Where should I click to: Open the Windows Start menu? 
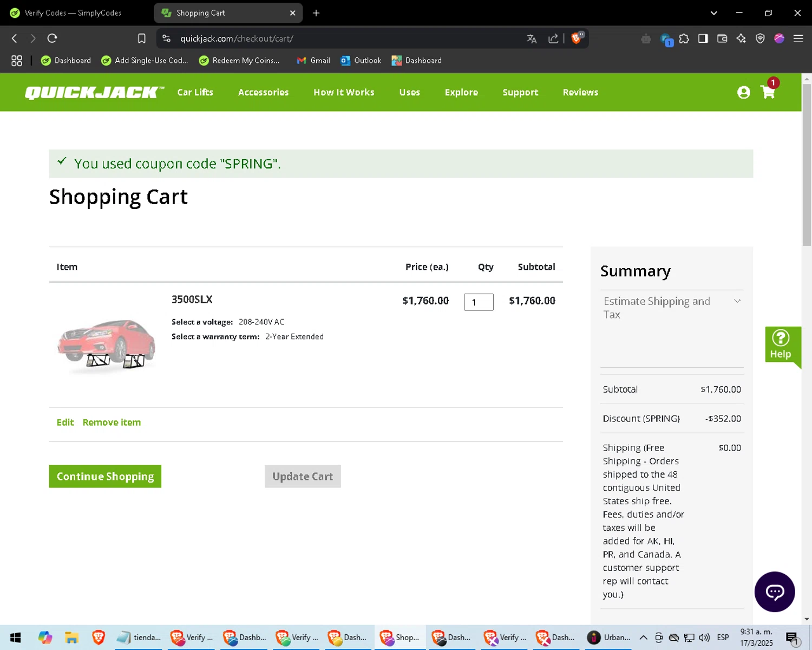click(x=16, y=638)
